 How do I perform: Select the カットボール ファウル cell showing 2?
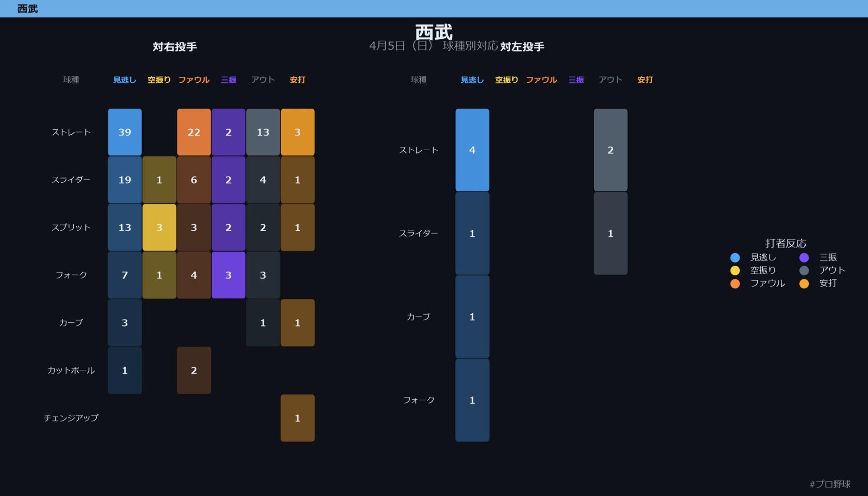click(x=194, y=370)
